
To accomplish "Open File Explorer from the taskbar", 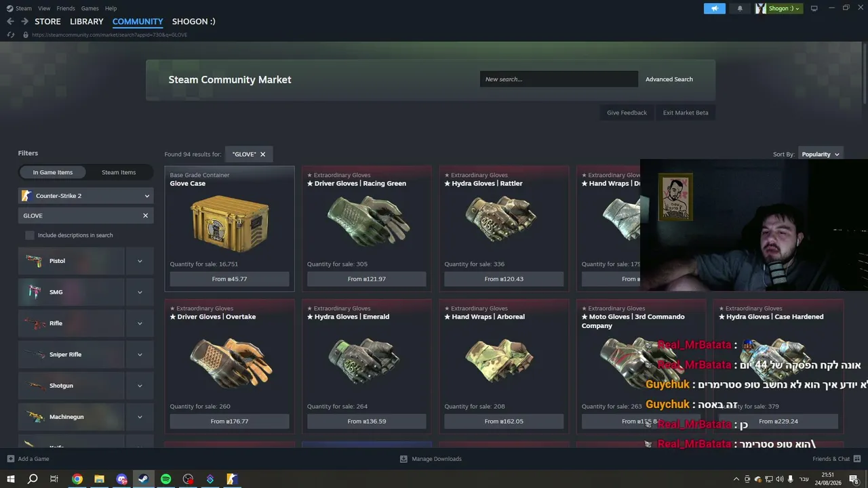I will (100, 479).
